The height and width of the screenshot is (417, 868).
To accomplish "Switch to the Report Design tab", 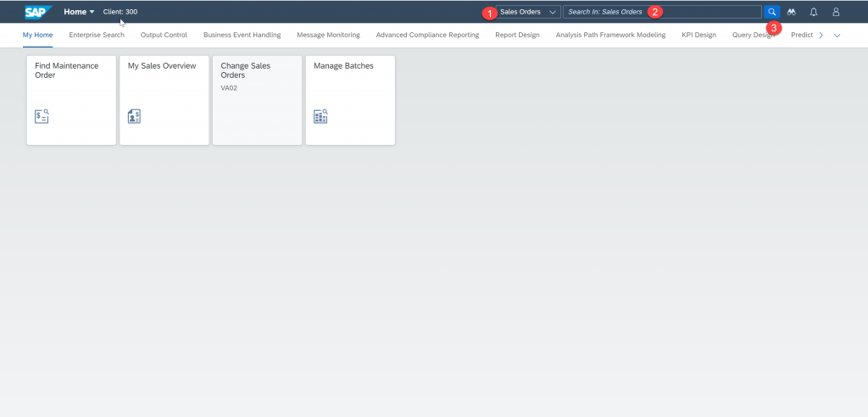I will click(517, 35).
